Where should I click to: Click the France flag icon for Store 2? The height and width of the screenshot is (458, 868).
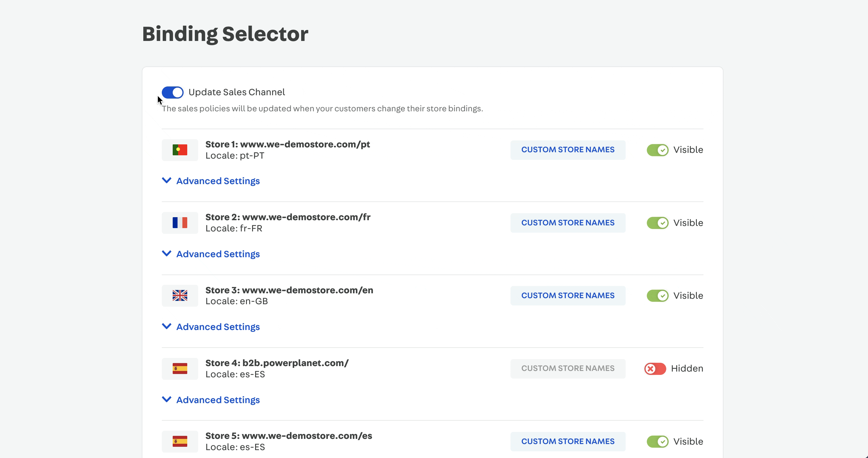tap(180, 223)
